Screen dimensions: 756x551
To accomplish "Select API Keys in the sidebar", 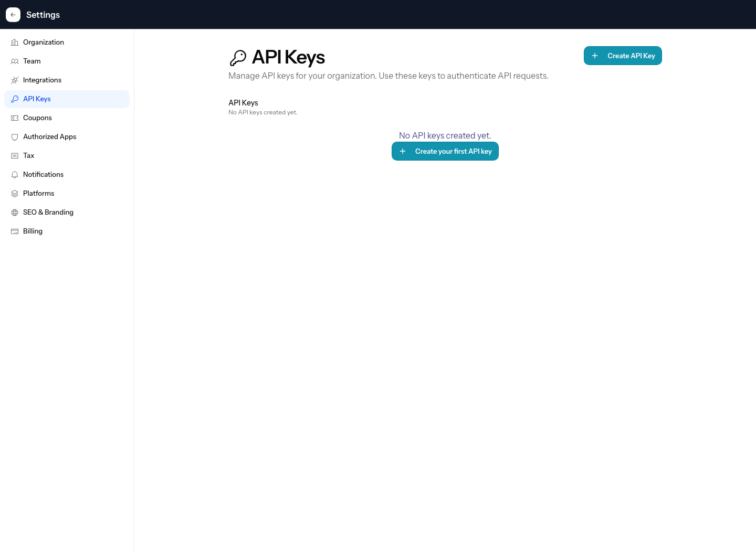I will point(67,99).
